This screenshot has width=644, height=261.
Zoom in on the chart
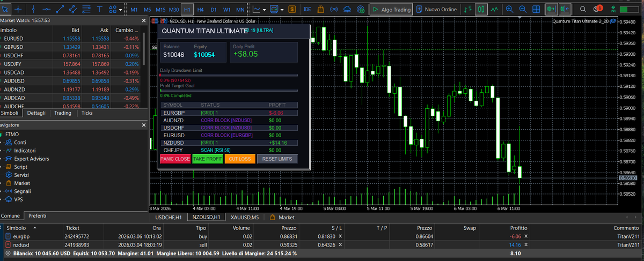(509, 9)
